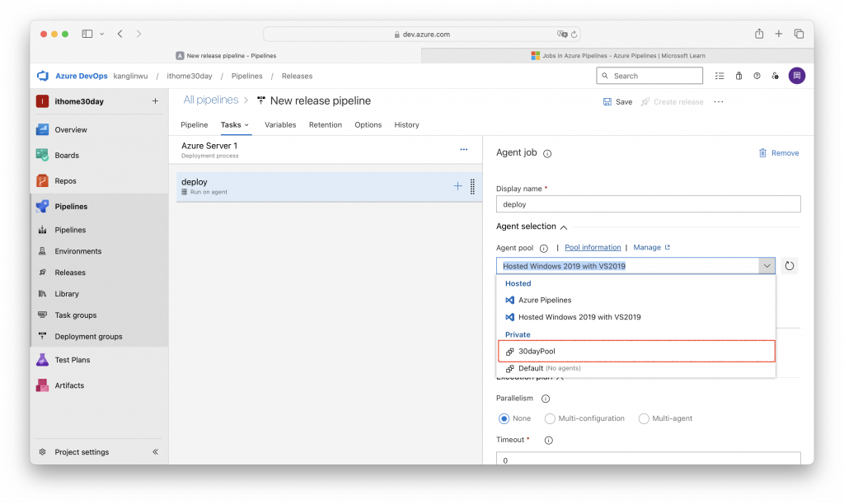Screen dimensions: 844x504
Task: Open the user profile avatar
Action: (797, 76)
